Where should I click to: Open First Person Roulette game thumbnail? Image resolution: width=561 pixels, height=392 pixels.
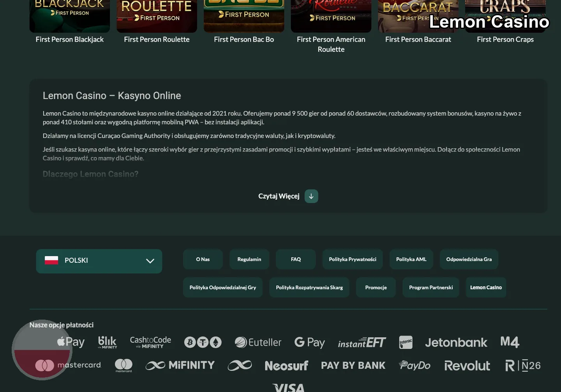157,16
